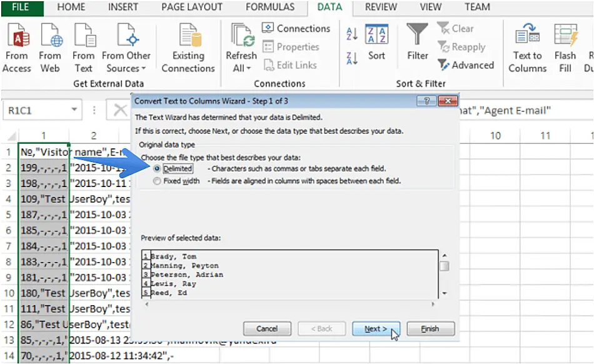The image size is (594, 364).
Task: Switch to the HOME tab
Action: (x=71, y=8)
